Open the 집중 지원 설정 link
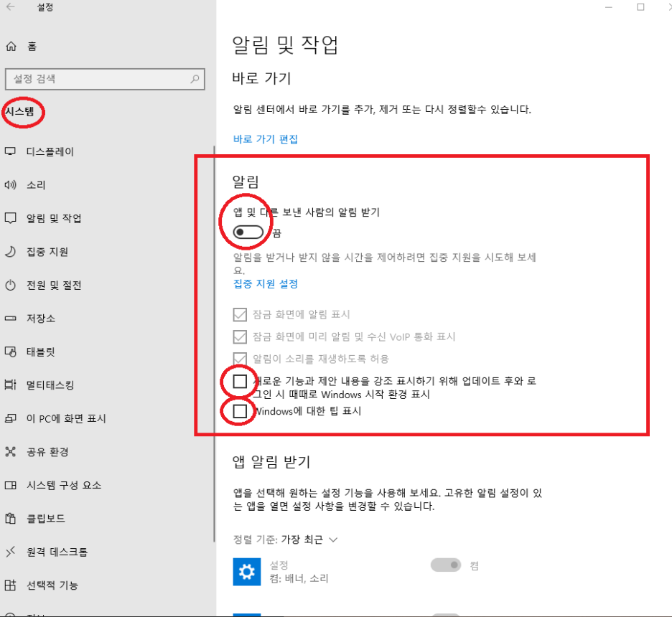 (266, 284)
